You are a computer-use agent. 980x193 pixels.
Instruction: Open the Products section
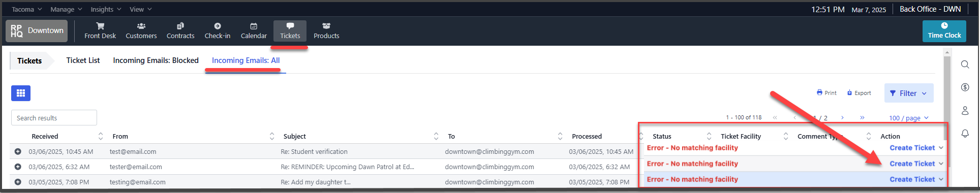(x=326, y=30)
